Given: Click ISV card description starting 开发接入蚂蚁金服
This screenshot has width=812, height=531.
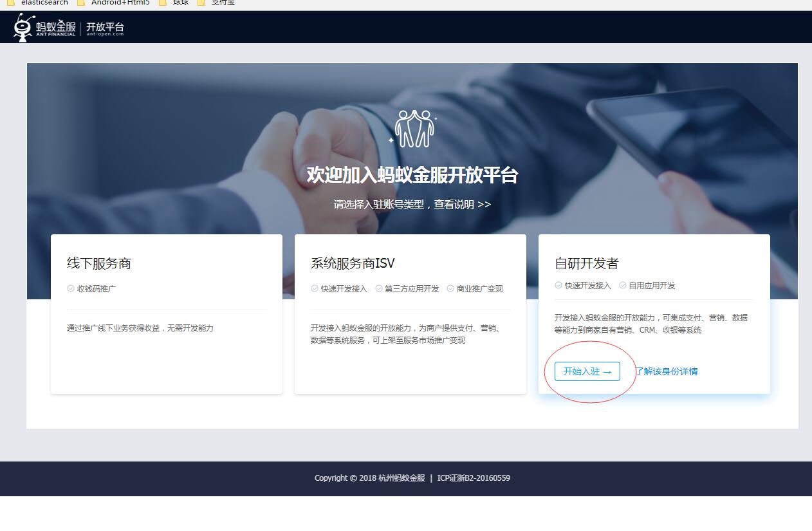Looking at the screenshot, I should click(x=406, y=334).
